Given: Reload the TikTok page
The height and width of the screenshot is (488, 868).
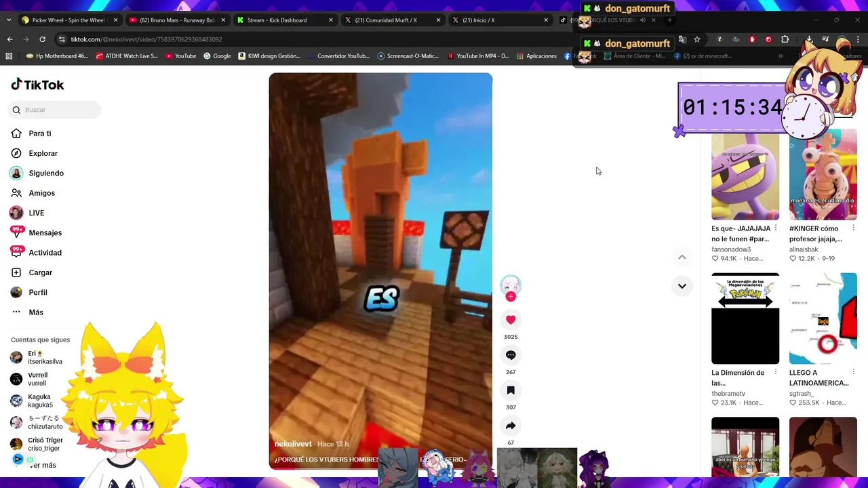Looking at the screenshot, I should [42, 39].
